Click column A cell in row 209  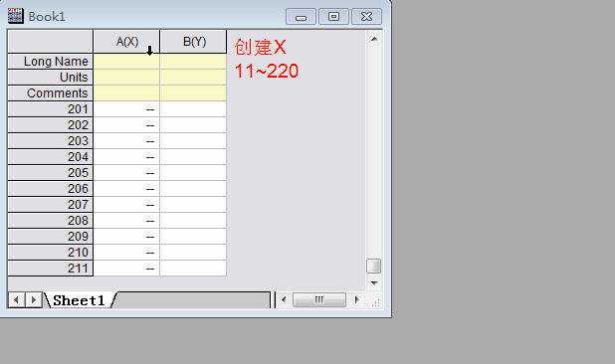[126, 237]
